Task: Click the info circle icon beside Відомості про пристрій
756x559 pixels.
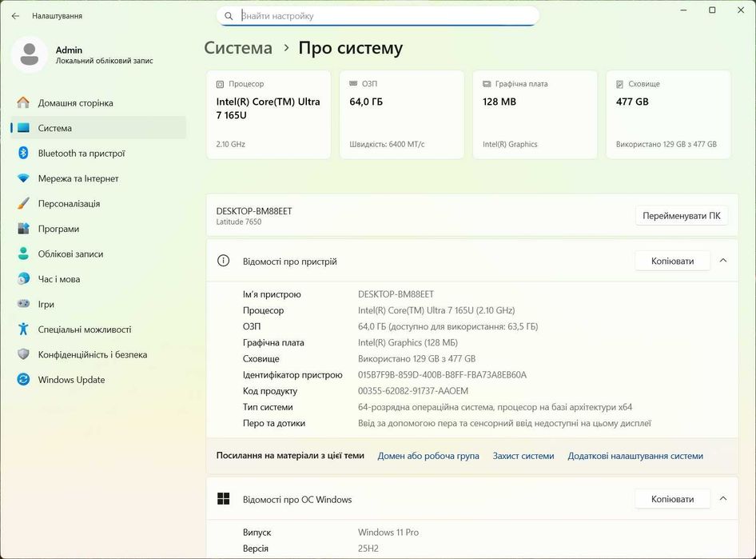Action: [x=223, y=261]
